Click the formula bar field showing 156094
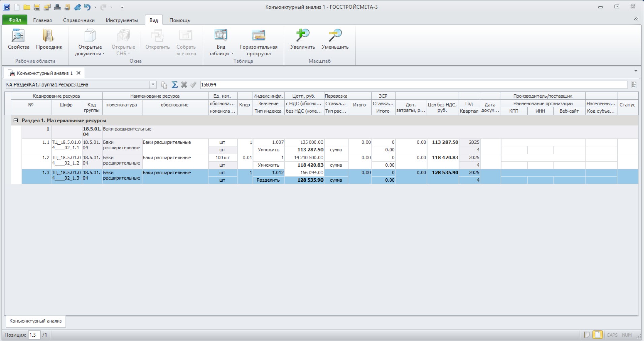Viewport: 644px width, 341px height. tap(413, 84)
